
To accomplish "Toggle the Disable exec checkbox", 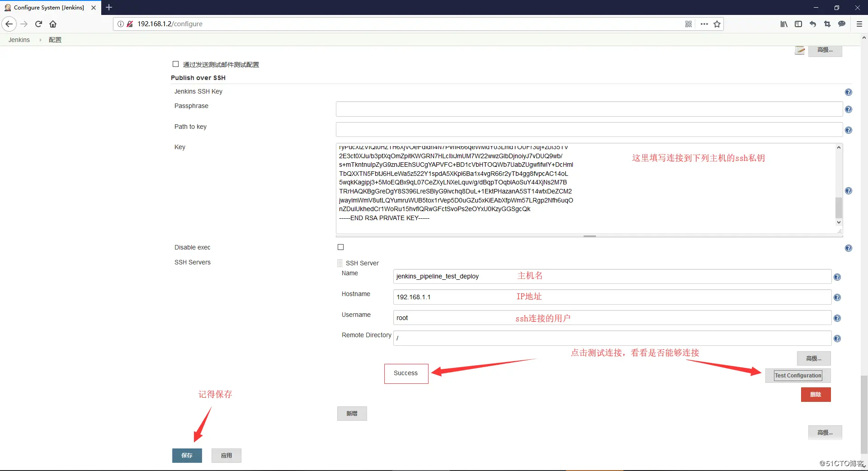I will click(x=340, y=247).
